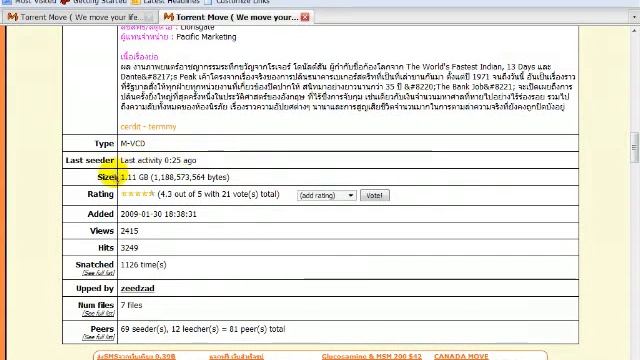
Task: See full list under Snatched
Action: click(98, 273)
